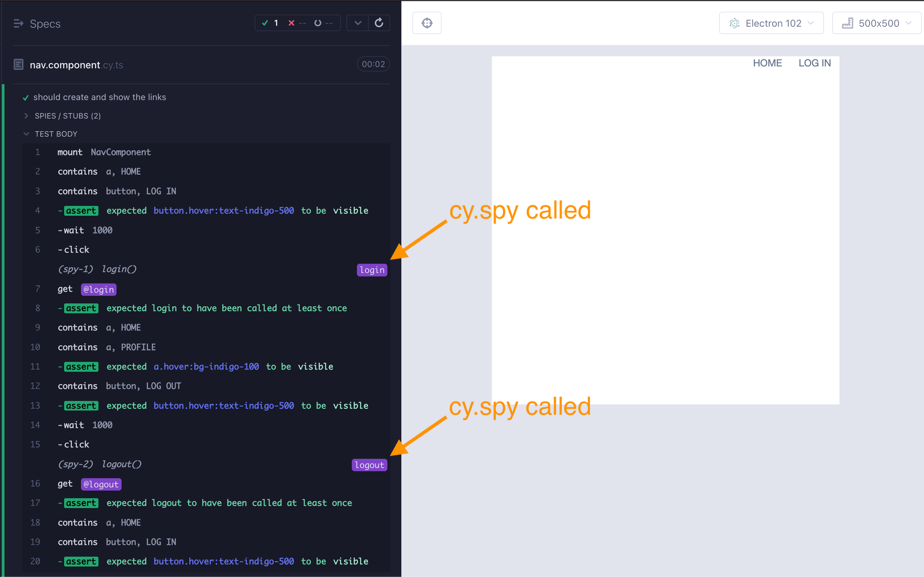Expand the SPIES / STUBS section
The image size is (924, 577).
67,116
